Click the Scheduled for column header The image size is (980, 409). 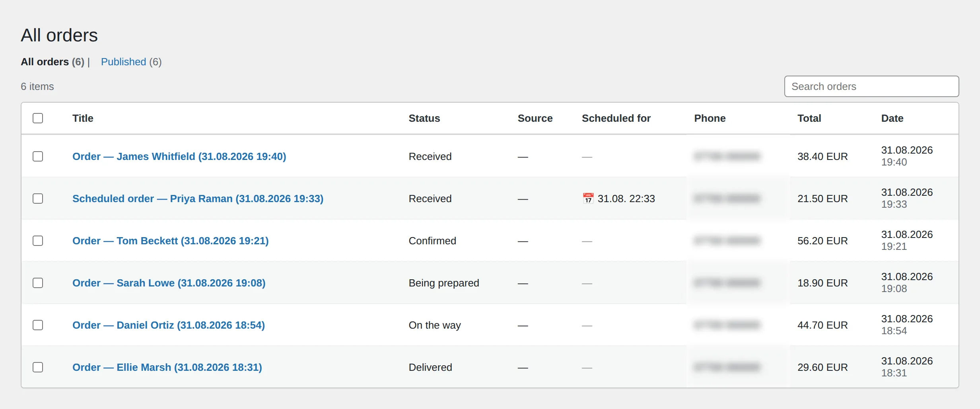point(616,118)
